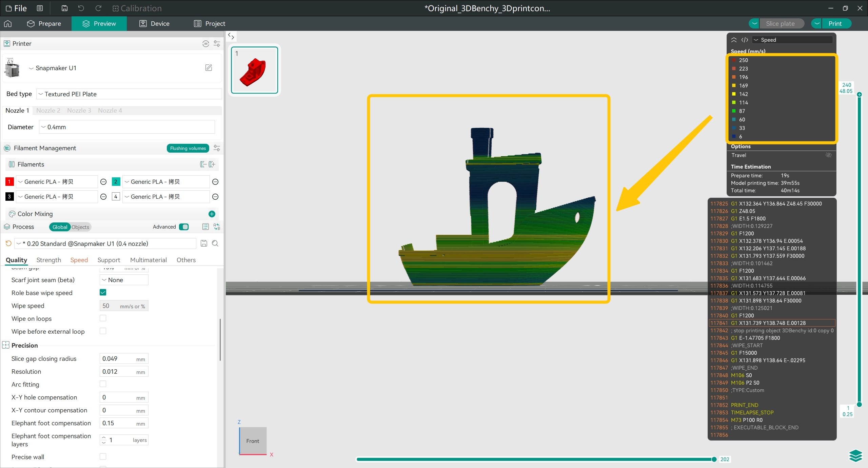Expand Slice plate options arrow

click(x=754, y=23)
